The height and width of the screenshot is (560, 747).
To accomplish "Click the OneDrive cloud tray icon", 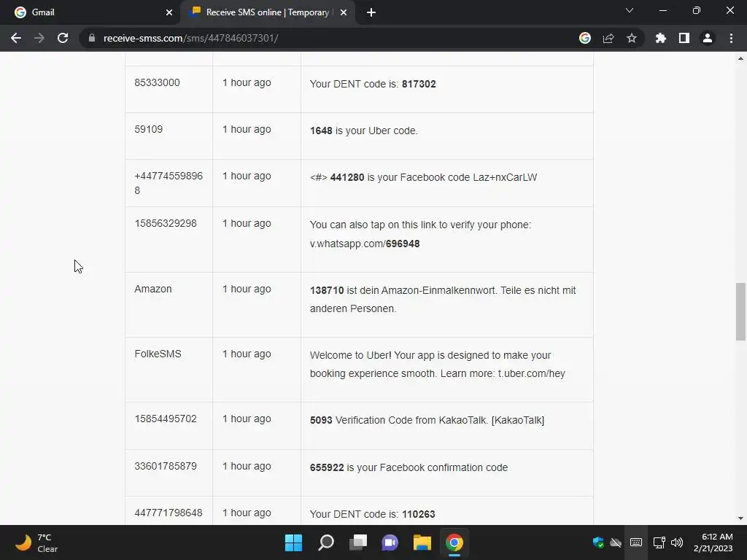I will pos(616,542).
